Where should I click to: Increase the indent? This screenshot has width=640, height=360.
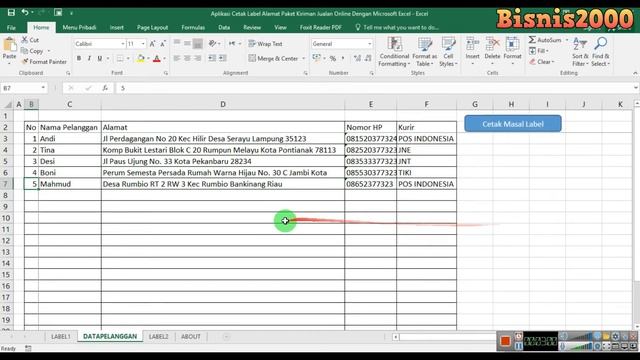coord(222,58)
